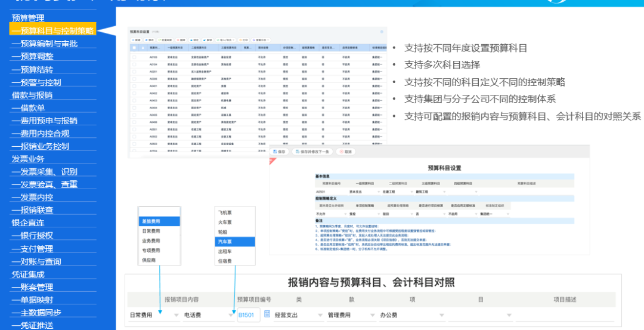Image resolution: width=644 pixels, height=330 pixels.
Task: Click the 新建 button in budget list toolbar
Action: click(x=136, y=40)
